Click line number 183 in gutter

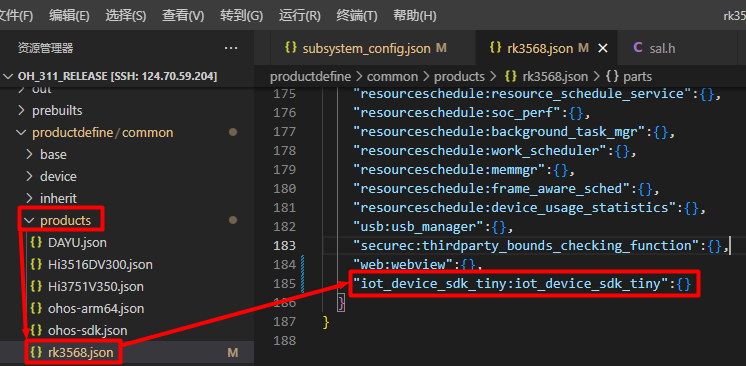pos(285,246)
